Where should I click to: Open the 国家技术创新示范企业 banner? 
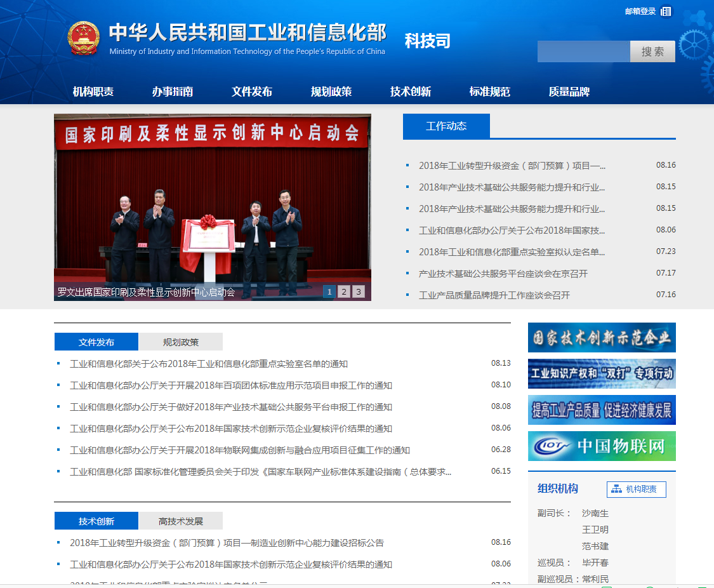tap(602, 337)
